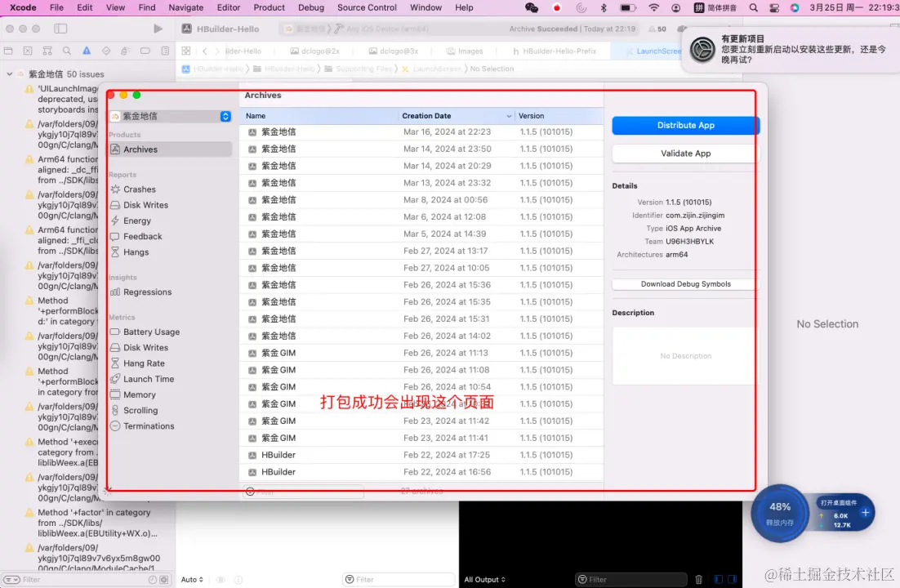900x588 pixels.
Task: Open Disk Writes under Reports
Action: (x=145, y=205)
